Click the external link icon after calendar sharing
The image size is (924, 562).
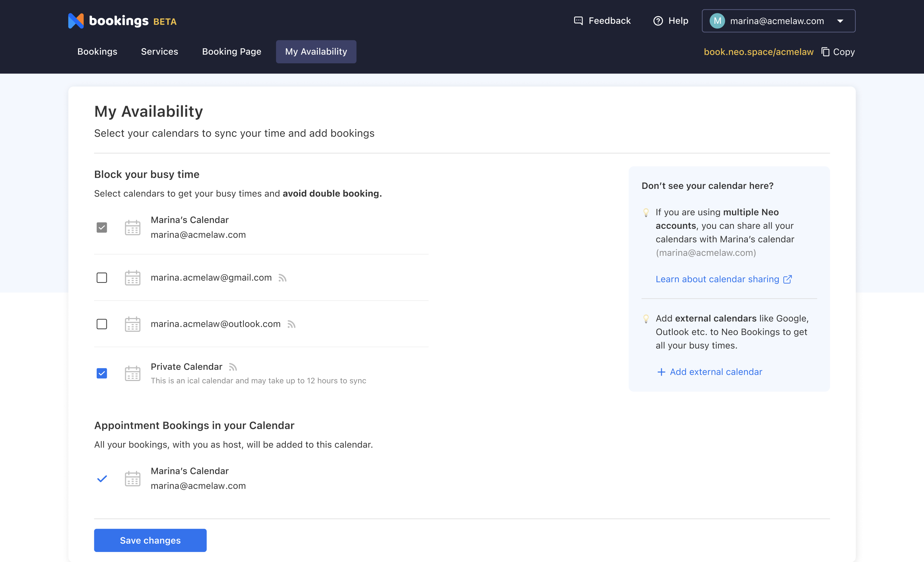tap(787, 279)
